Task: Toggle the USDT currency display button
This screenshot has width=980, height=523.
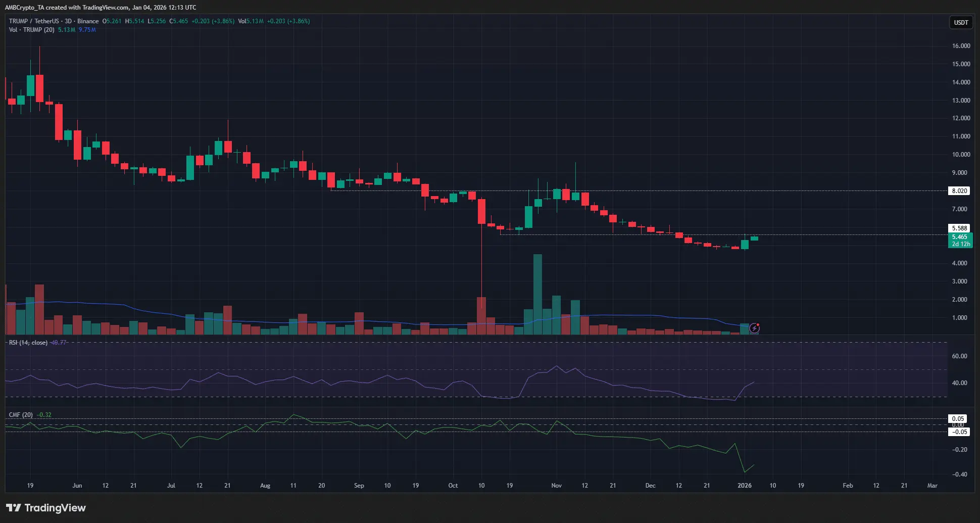Action: 960,22
